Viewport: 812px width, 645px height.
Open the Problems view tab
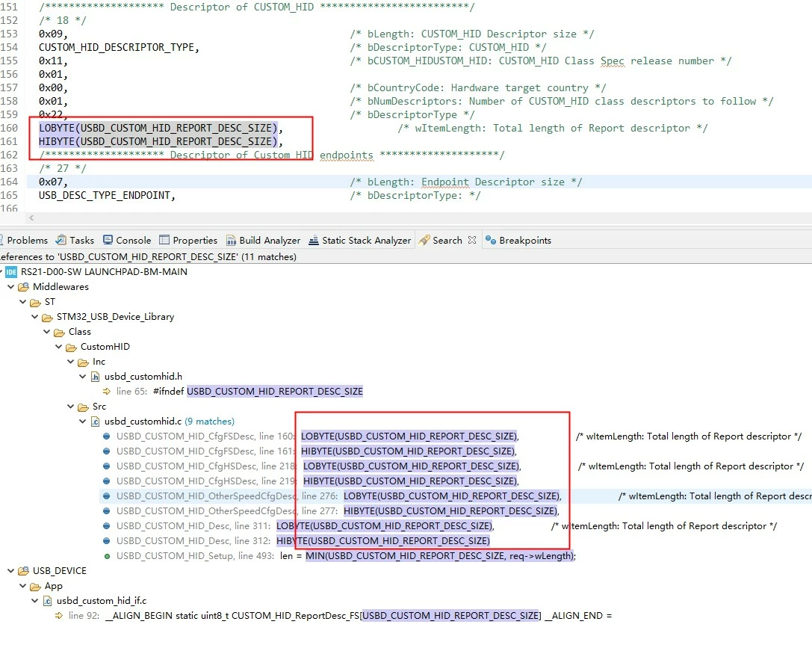tap(24, 241)
